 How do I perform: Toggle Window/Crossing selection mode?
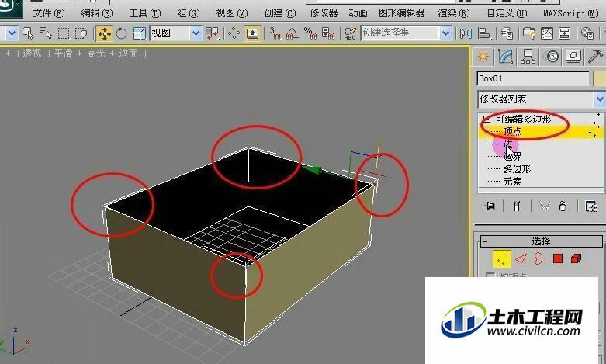(81, 33)
